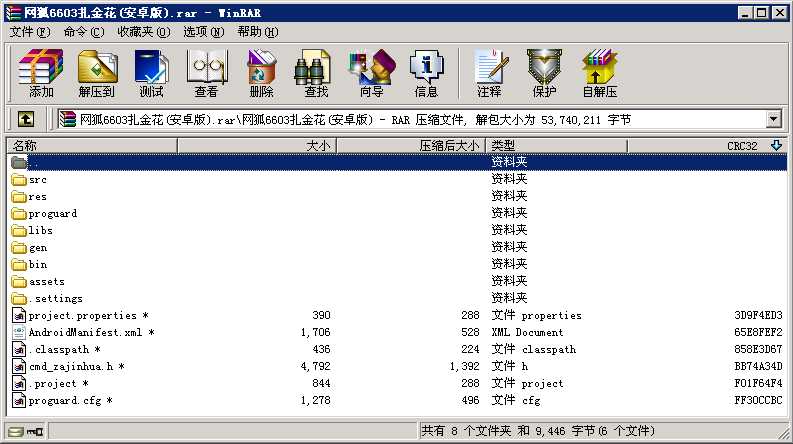Click the 删除 (Delete) icon
The image size is (793, 444).
tap(261, 73)
